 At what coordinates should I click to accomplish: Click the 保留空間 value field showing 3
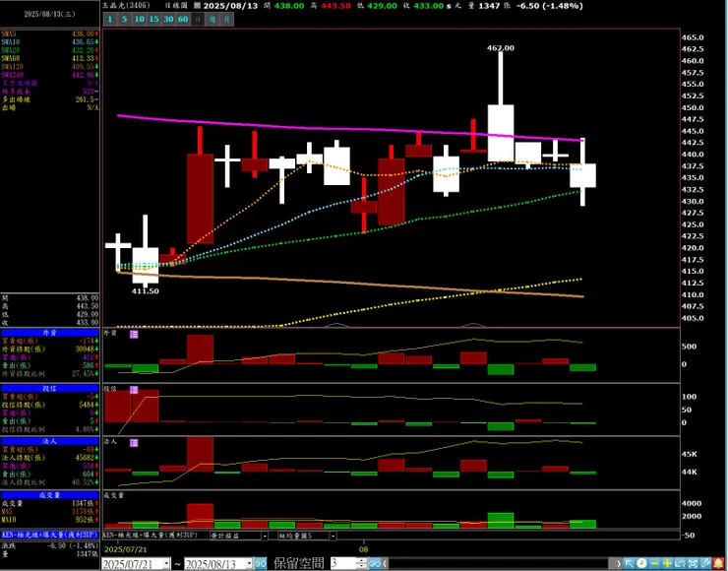(x=342, y=564)
